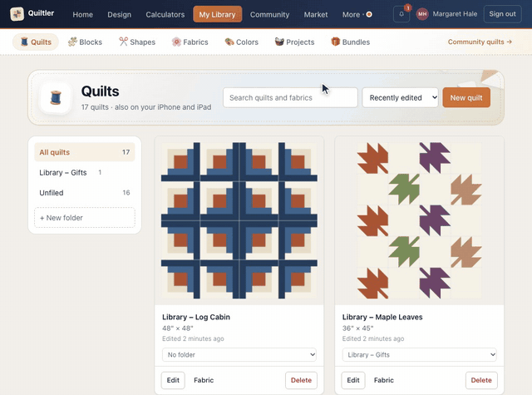Click the Sign out button
532x395 pixels.
click(502, 14)
